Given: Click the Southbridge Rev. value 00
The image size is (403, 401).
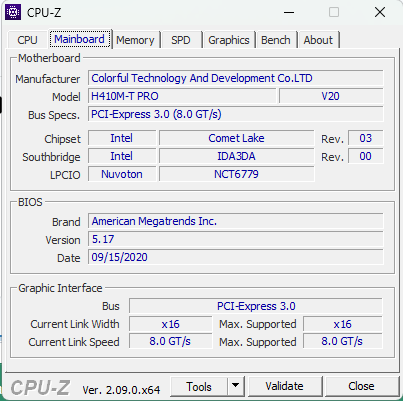Looking at the screenshot, I should coord(366,156).
